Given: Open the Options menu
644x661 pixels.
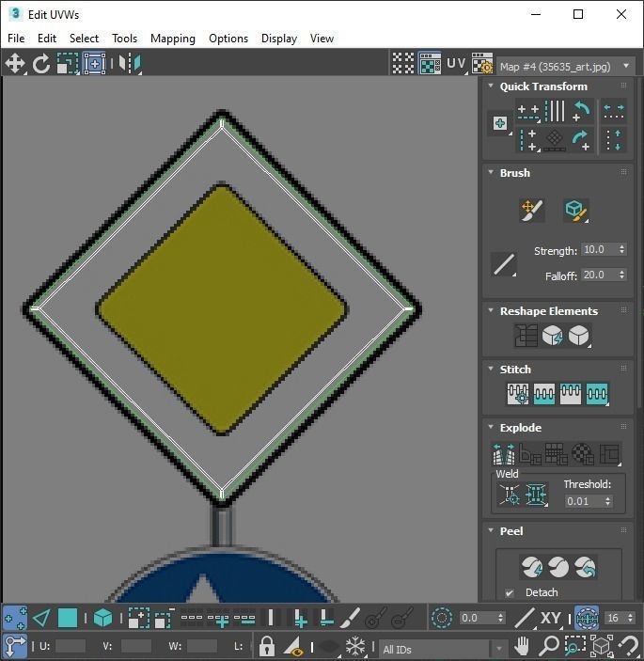Looking at the screenshot, I should click(228, 39).
